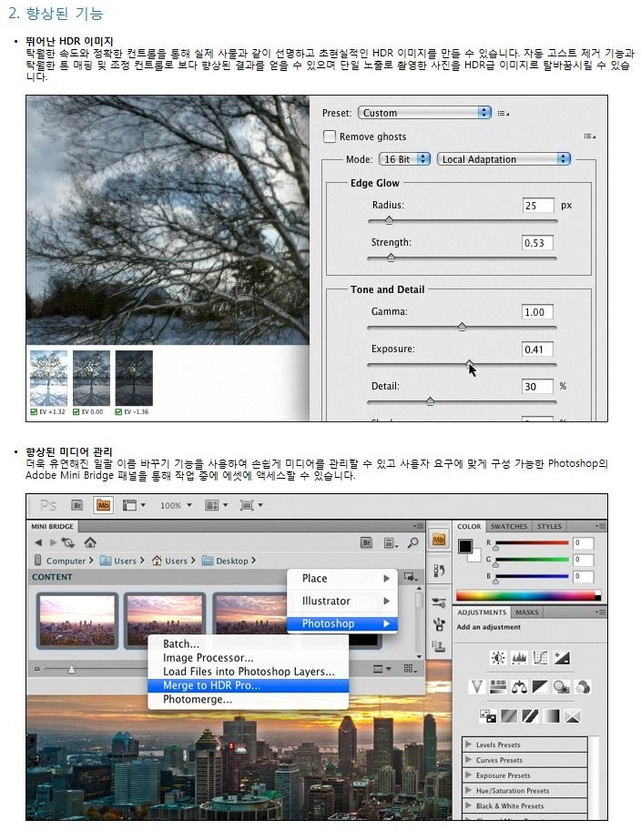Click the Exposure slider handle
Screen dimensions: 641x840
click(470, 364)
